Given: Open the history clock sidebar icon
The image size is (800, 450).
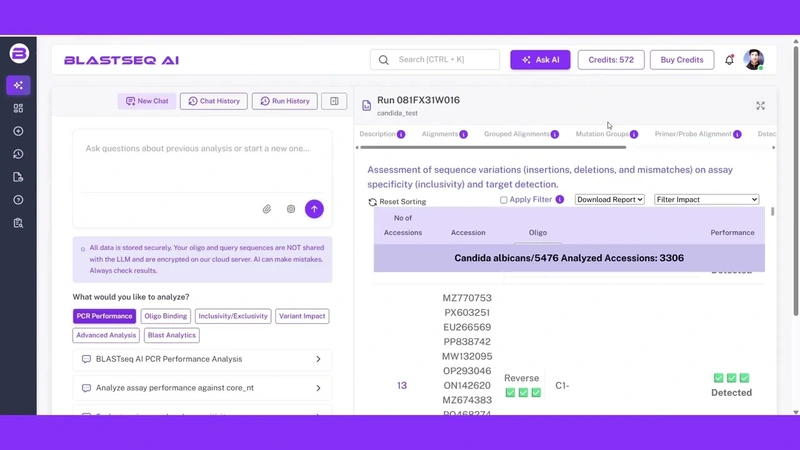Looking at the screenshot, I should (18, 154).
